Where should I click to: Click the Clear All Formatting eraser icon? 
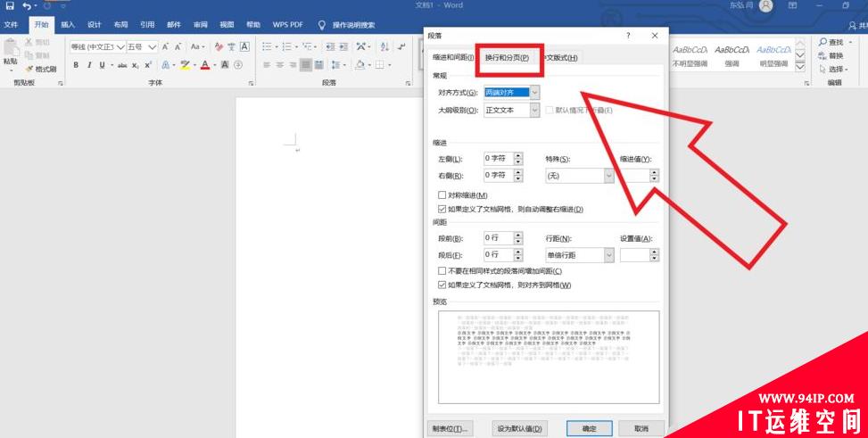tap(219, 47)
